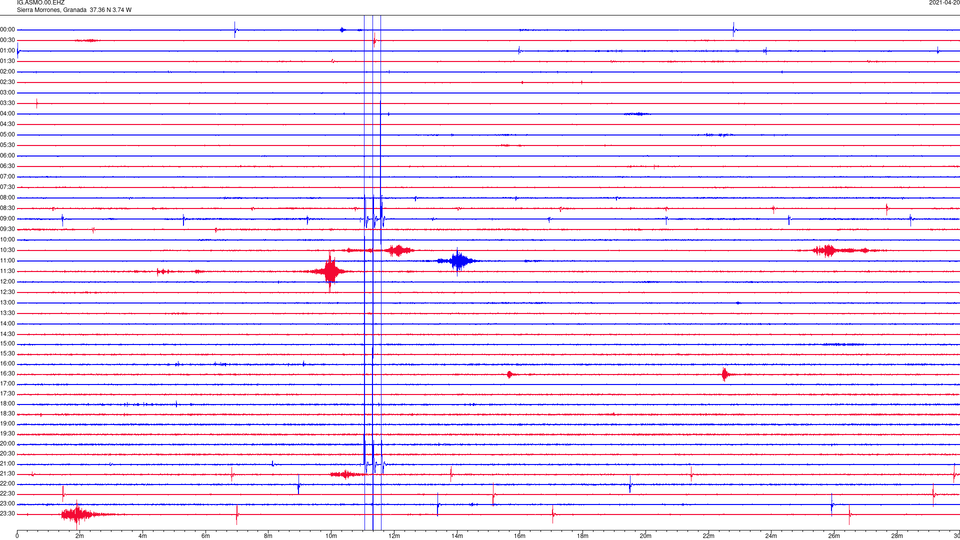Select the 21:00 trace time label
This screenshot has height=540, width=960.
pos(7,464)
